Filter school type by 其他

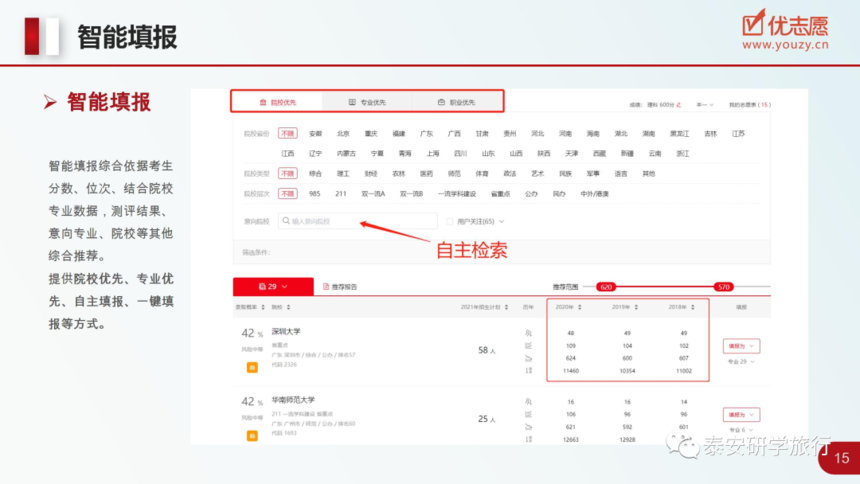point(648,173)
